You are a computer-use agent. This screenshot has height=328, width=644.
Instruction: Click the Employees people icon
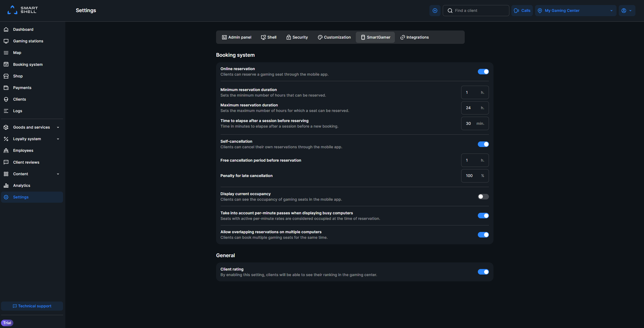pos(6,151)
